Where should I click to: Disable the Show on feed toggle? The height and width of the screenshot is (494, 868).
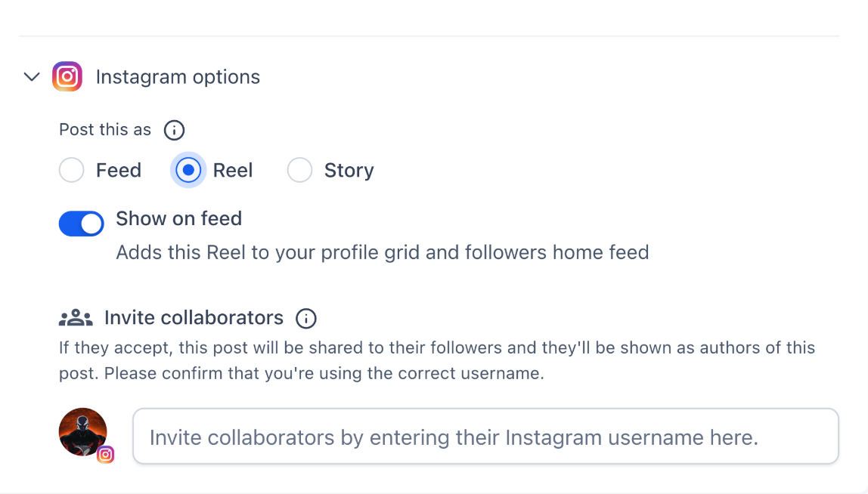[82, 224]
